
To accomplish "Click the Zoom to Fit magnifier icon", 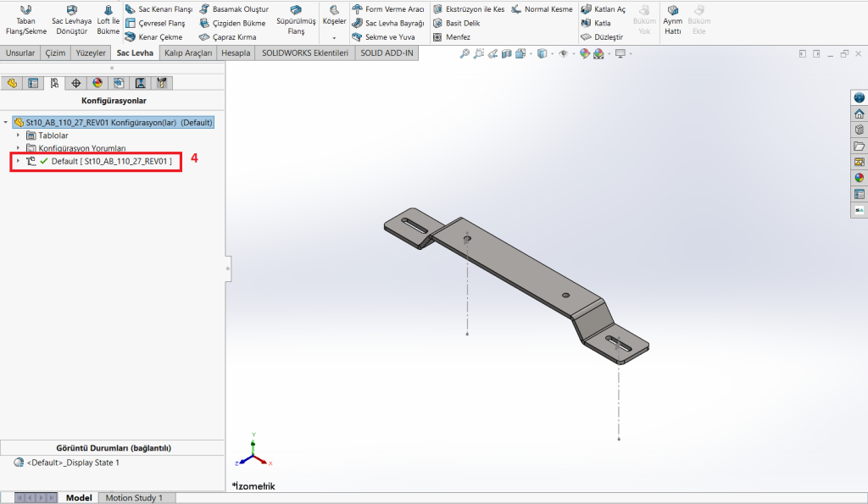I will click(465, 53).
